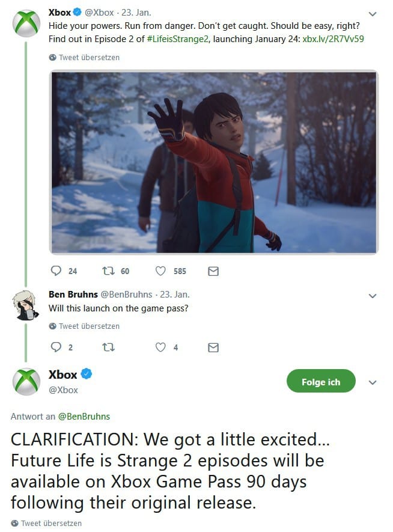Like the Xbox tweet with 585 likes
Image resolution: width=393 pixels, height=532 pixels.
160,271
